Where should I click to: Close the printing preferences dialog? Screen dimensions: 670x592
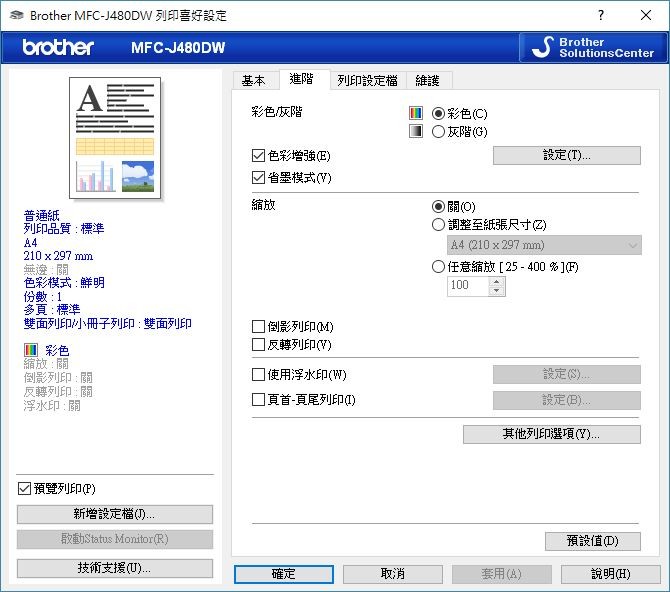pos(646,15)
